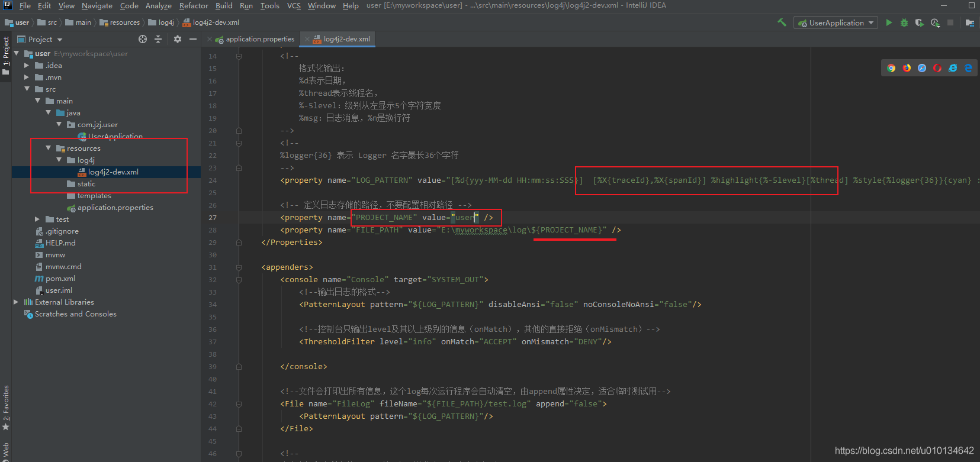Select HELP.md in project tree

pyautogui.click(x=60, y=243)
